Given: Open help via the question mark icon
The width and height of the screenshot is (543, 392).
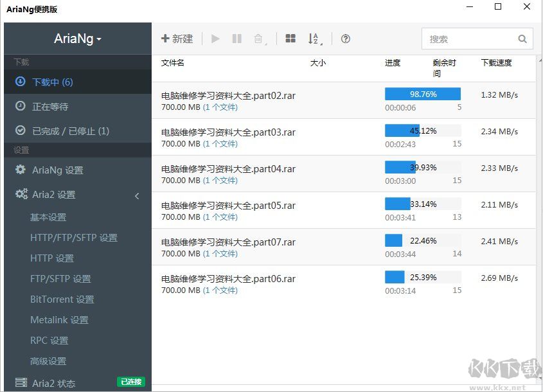Looking at the screenshot, I should click(x=345, y=39).
